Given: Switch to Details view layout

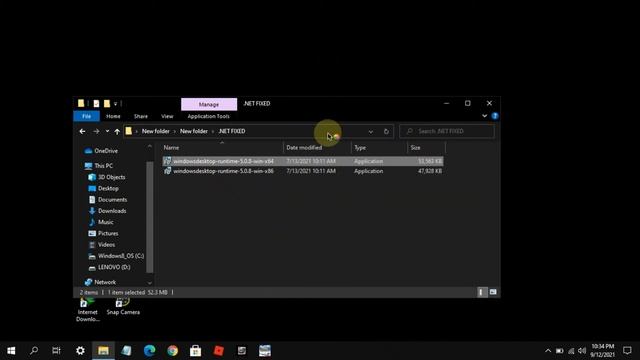Looking at the screenshot, I should point(482,292).
